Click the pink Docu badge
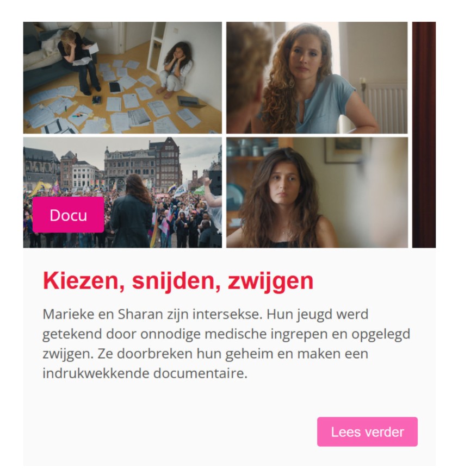 68,215
